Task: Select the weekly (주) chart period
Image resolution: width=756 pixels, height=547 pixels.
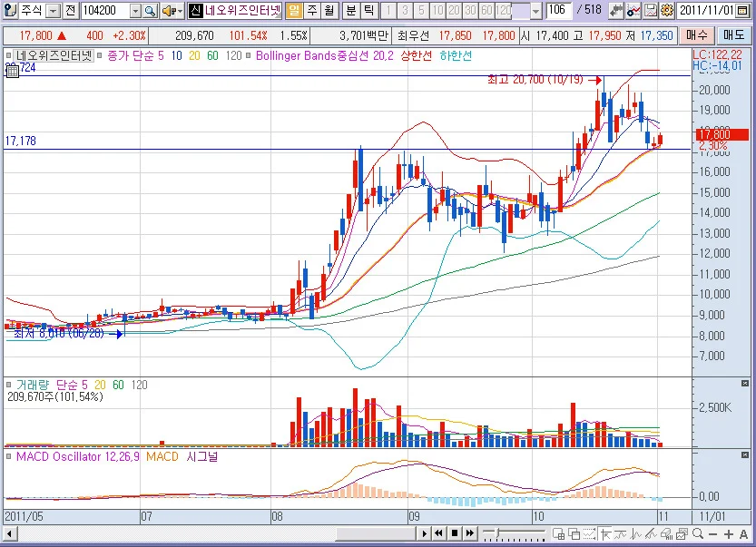Action: [312, 11]
